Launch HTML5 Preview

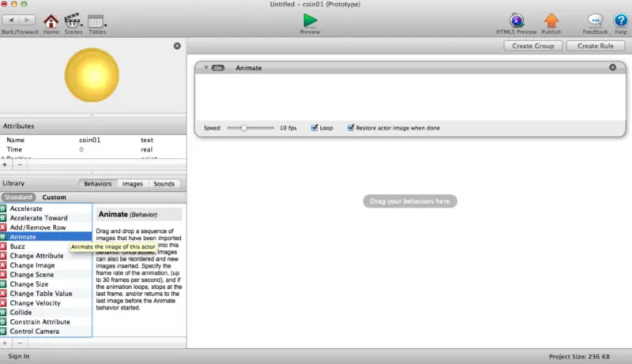(x=517, y=20)
